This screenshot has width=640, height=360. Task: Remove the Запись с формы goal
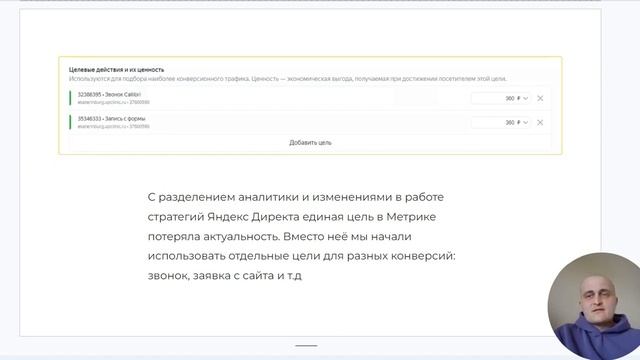(540, 122)
